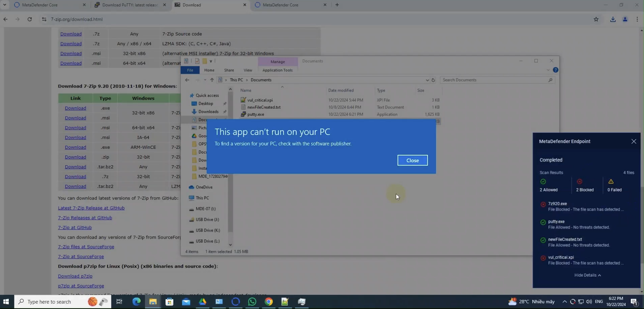Open Application Tools ribbon tab

[277, 70]
